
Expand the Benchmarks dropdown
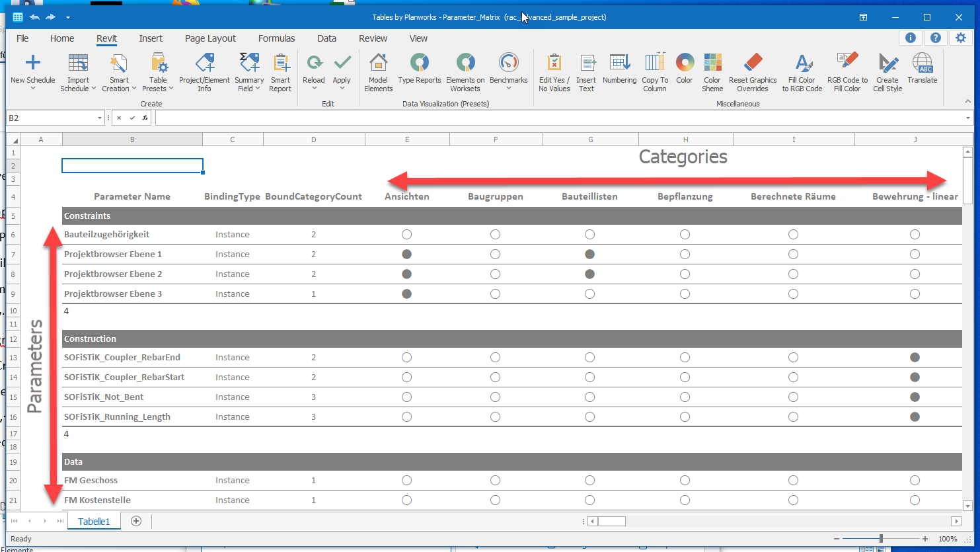coord(509,89)
